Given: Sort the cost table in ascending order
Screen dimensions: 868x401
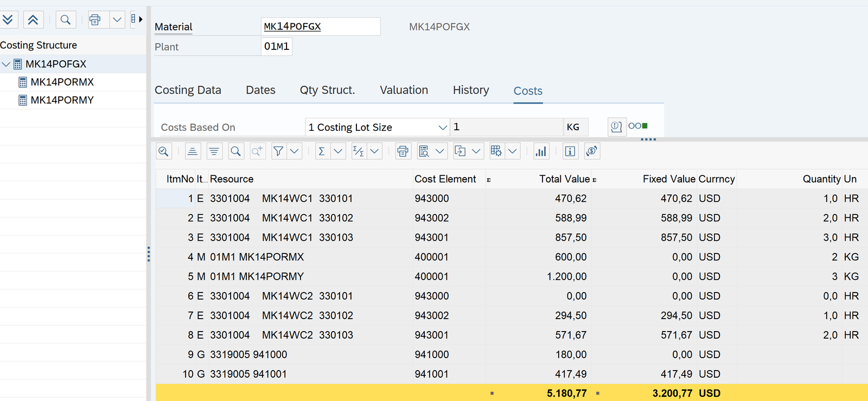Looking at the screenshot, I should [x=193, y=151].
